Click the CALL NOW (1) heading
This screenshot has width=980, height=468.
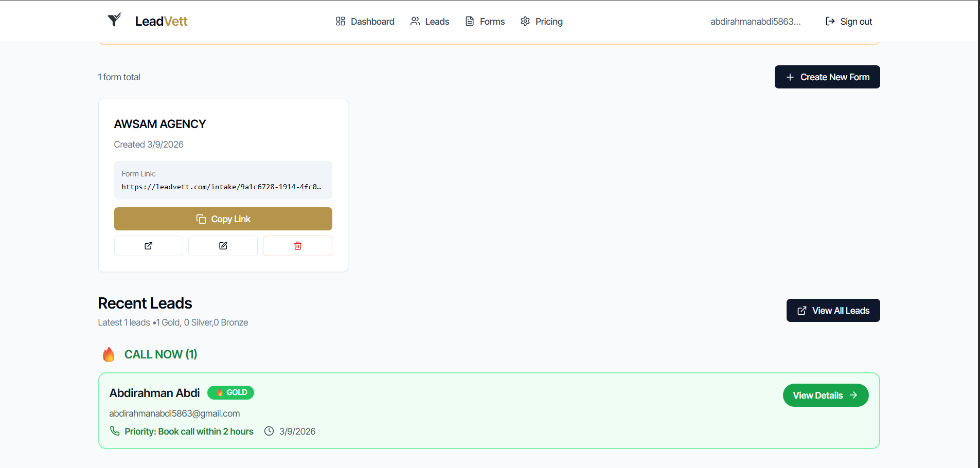[161, 354]
